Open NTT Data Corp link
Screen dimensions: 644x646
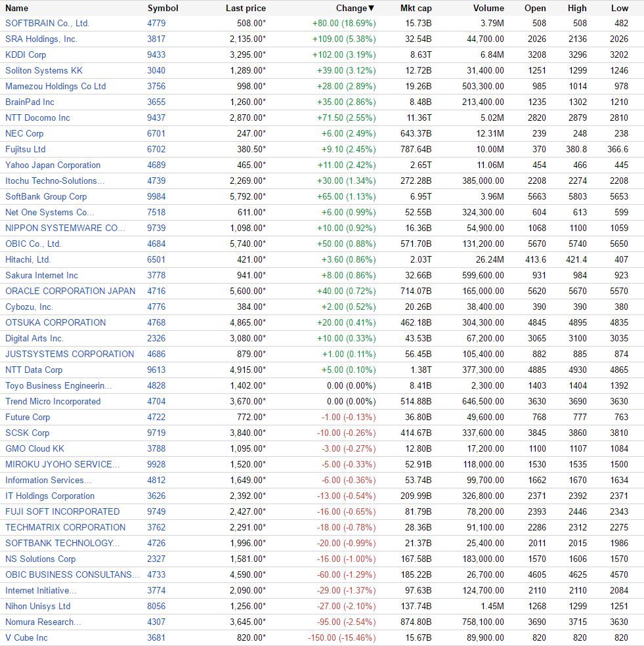33,370
